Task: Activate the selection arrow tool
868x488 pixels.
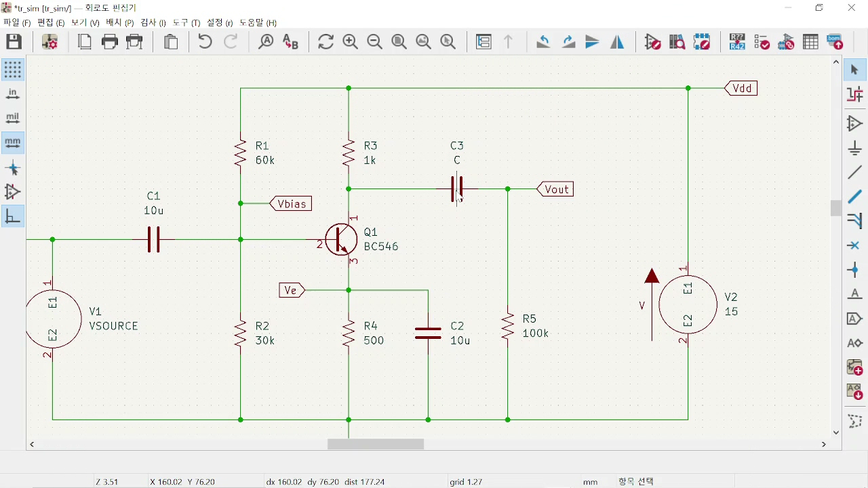Action: 854,70
